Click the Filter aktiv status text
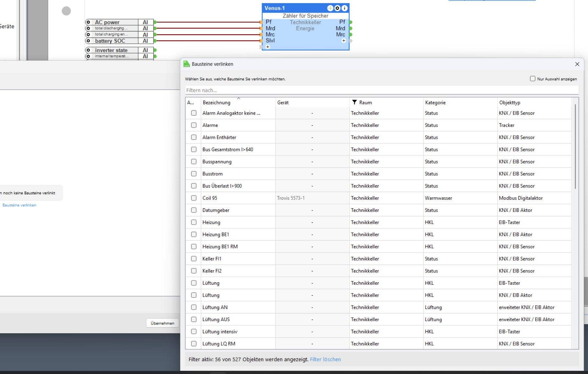The width and height of the screenshot is (588, 374). [249, 359]
